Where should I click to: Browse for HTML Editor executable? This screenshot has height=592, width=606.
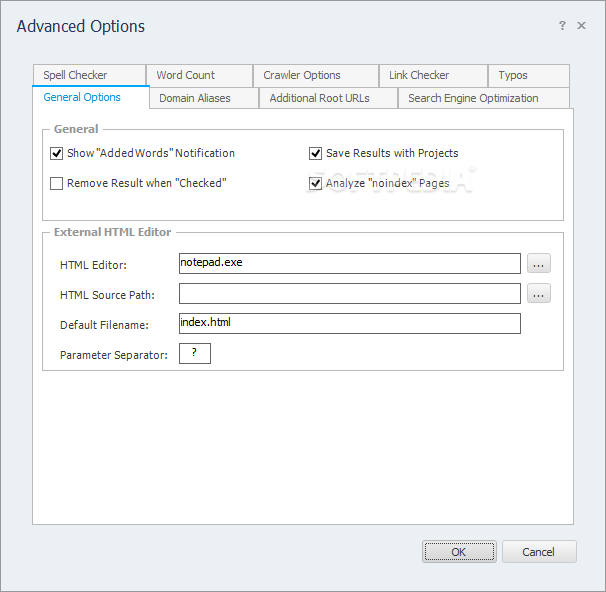point(539,264)
